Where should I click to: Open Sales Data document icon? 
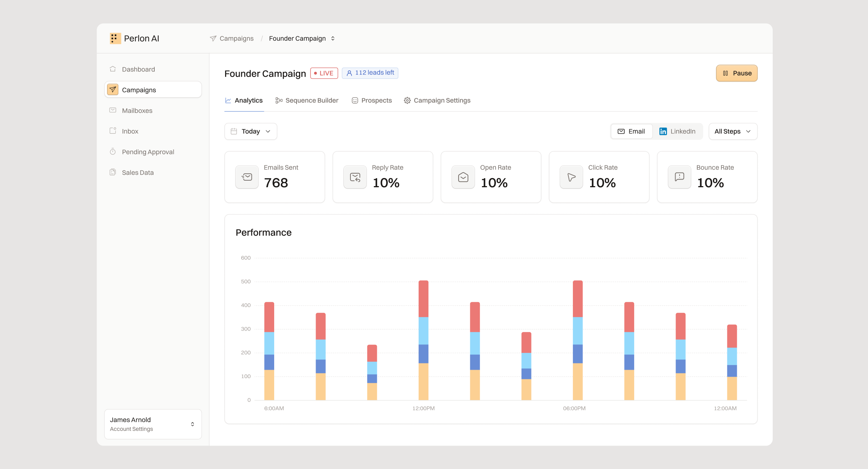click(x=113, y=172)
